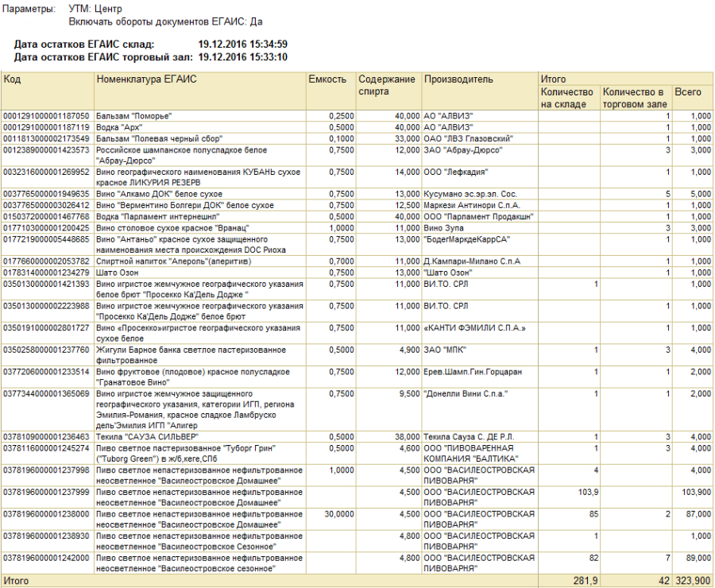This screenshot has height=588, width=715.
Task: Select the capacity value 0,2500
Action: tap(342, 116)
